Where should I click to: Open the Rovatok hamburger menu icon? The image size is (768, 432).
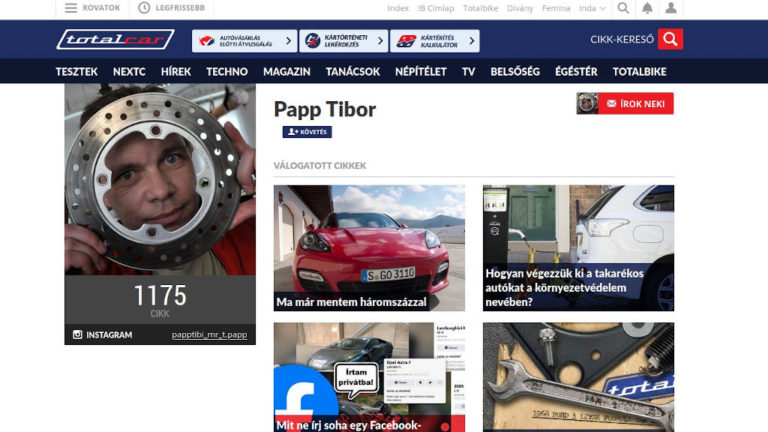(x=71, y=8)
